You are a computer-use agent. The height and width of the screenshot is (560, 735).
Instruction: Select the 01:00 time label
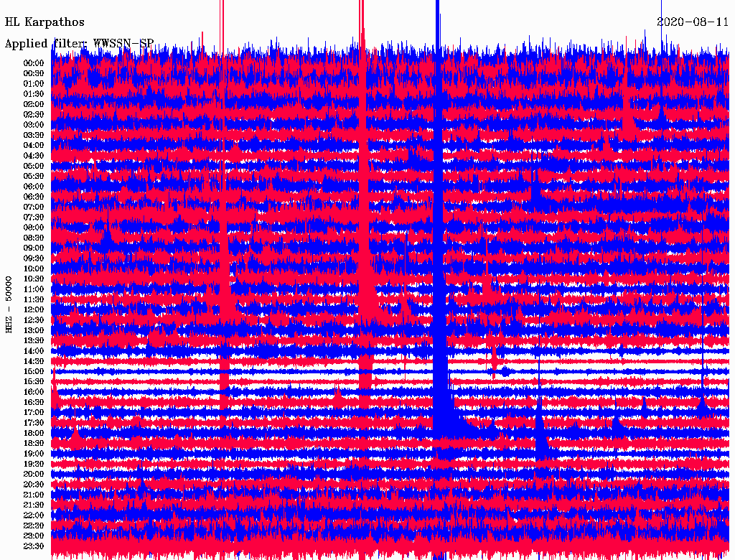(34, 84)
